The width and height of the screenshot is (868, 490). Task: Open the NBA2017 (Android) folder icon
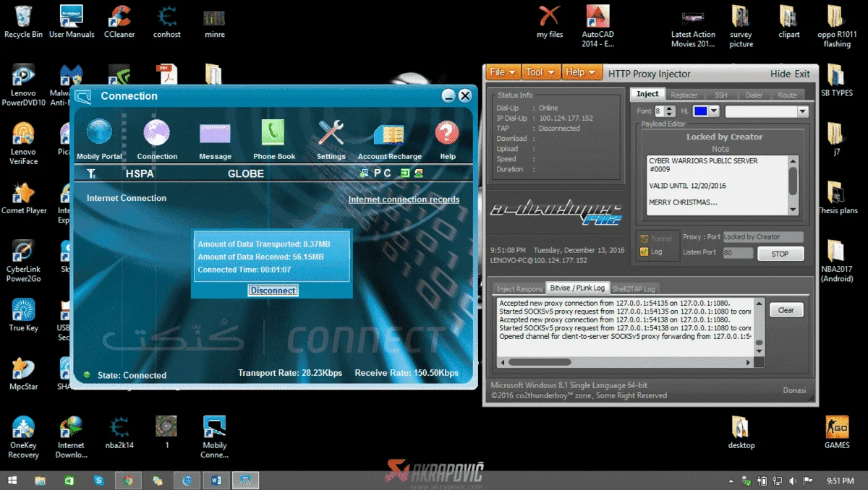(836, 261)
